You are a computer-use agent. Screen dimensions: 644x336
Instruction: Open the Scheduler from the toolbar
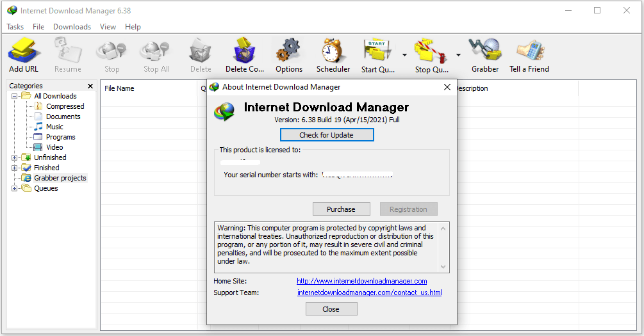click(333, 55)
